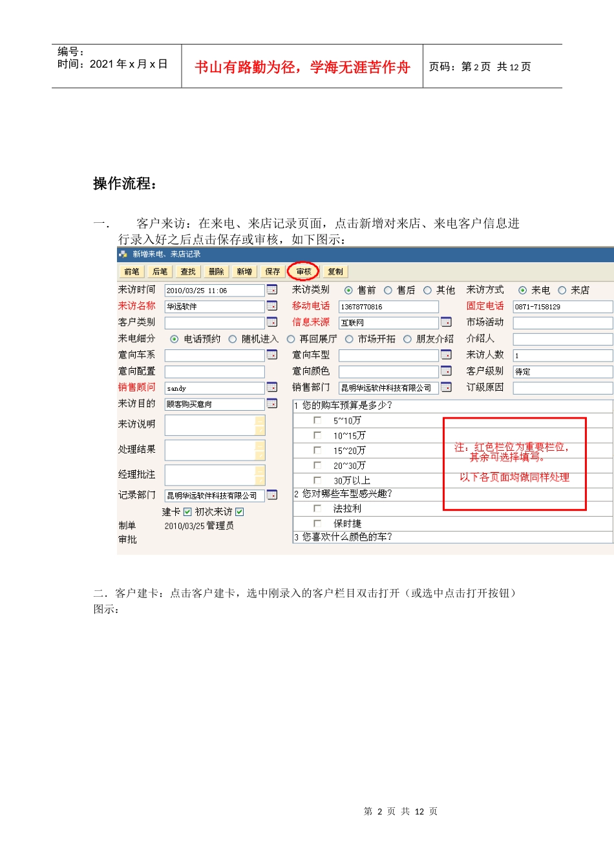Image resolution: width=614 pixels, height=868 pixels.
Task: Expand the 意向颜色 selection list
Action: click(x=446, y=371)
